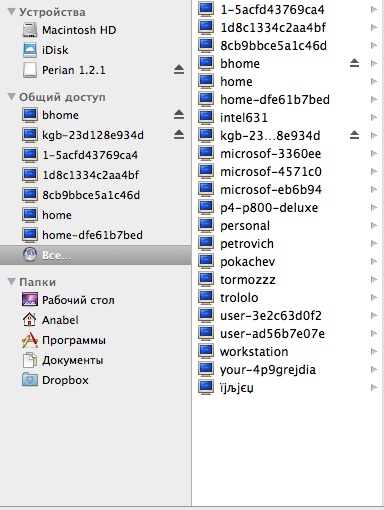Select 8cb9bbce5a1c46d in the computer list
The image size is (384, 510).
tap(273, 45)
